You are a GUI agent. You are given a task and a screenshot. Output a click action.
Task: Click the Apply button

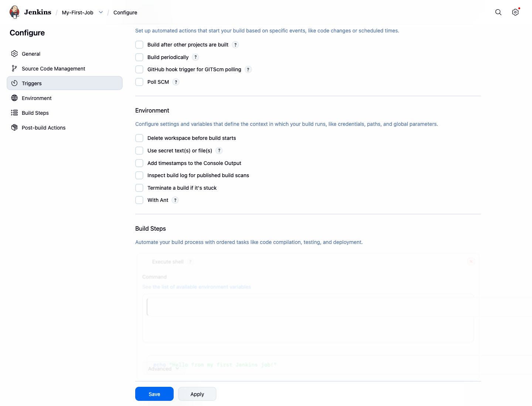[197, 394]
